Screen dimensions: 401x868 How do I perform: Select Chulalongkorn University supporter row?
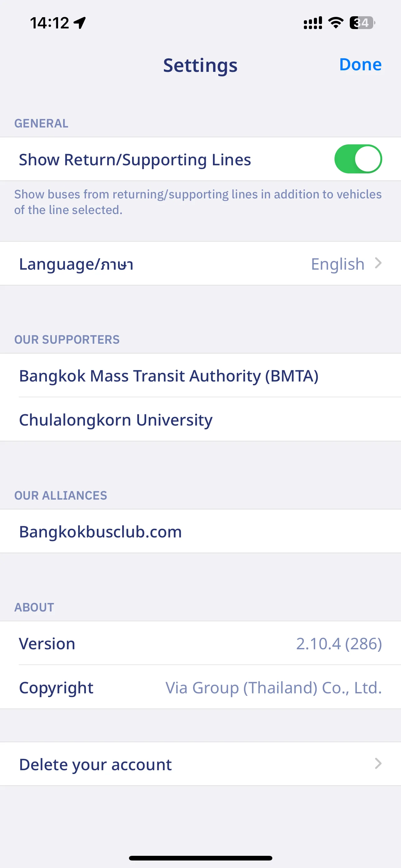pos(200,419)
